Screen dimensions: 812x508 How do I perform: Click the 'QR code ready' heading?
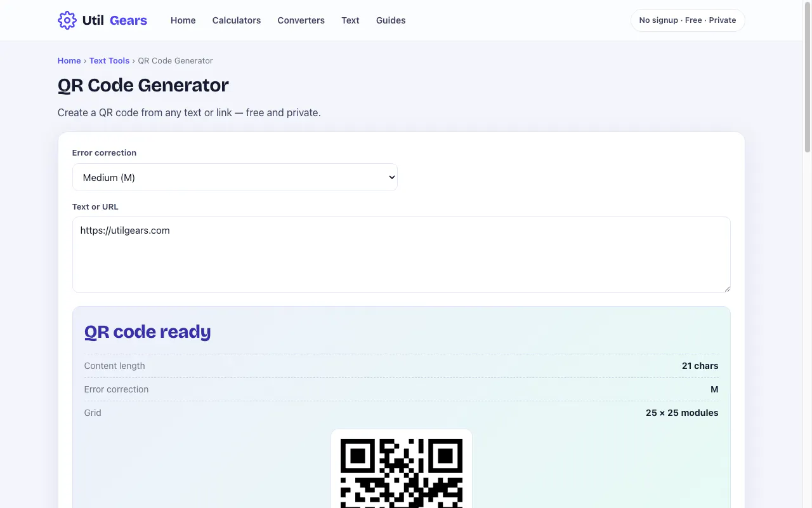[x=148, y=331]
